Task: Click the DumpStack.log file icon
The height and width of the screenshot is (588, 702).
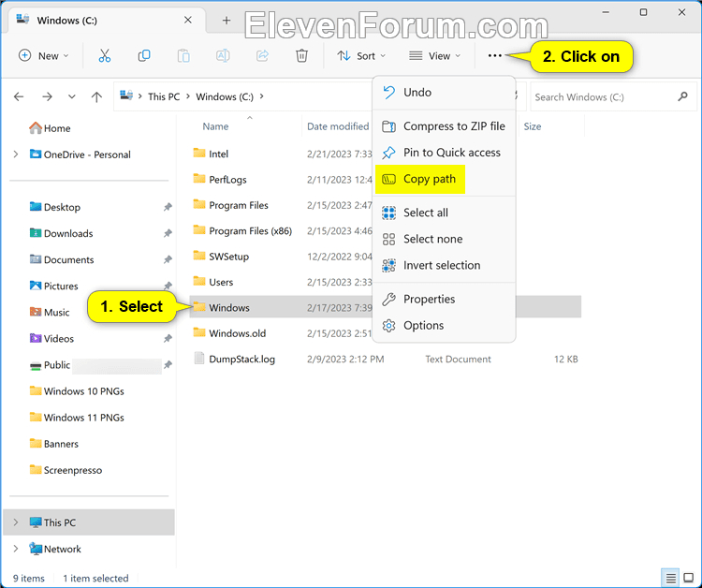Action: (199, 359)
